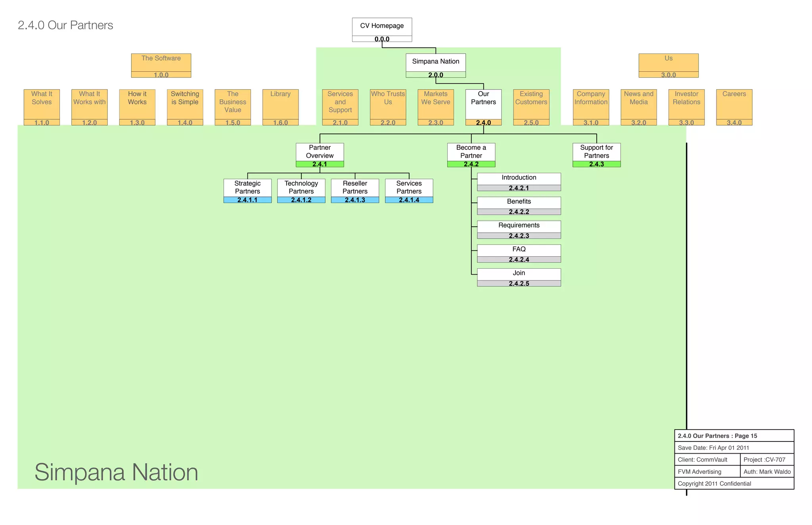The width and height of the screenshot is (812, 525).
Task: Click the Existing Customers 2.5.0 box
Action: click(x=531, y=107)
